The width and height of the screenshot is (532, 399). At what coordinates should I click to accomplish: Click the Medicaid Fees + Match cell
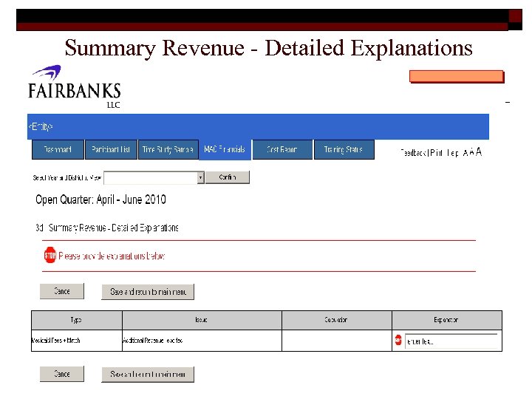[76, 341]
